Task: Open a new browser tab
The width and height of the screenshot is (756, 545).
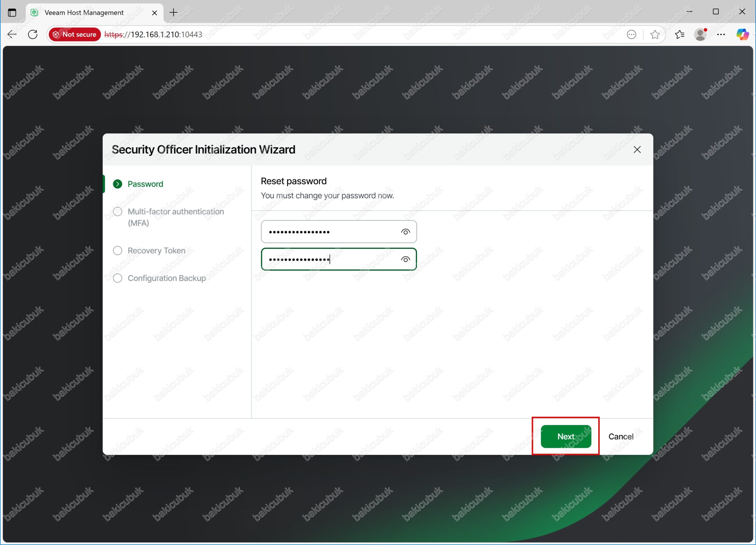Action: [x=173, y=13]
